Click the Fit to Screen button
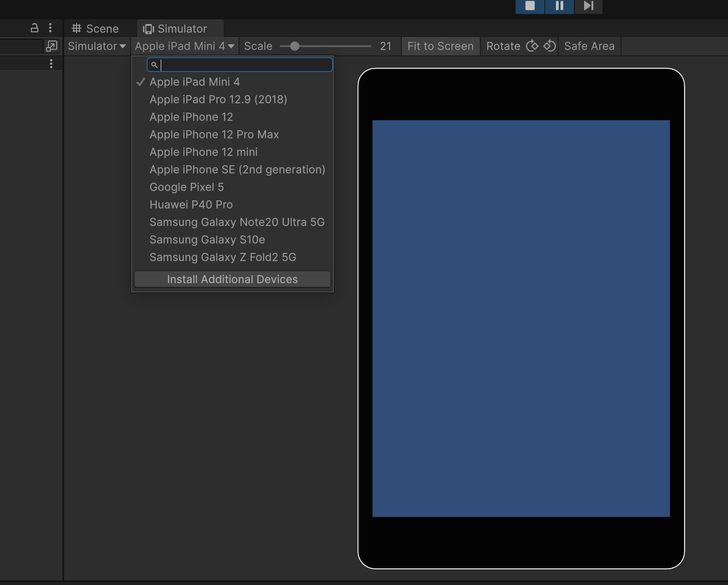Screen dimensions: 728x585 441,46
